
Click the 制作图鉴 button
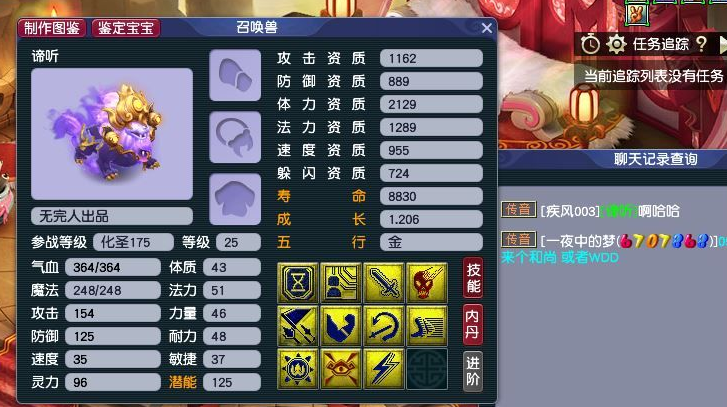click(x=52, y=28)
